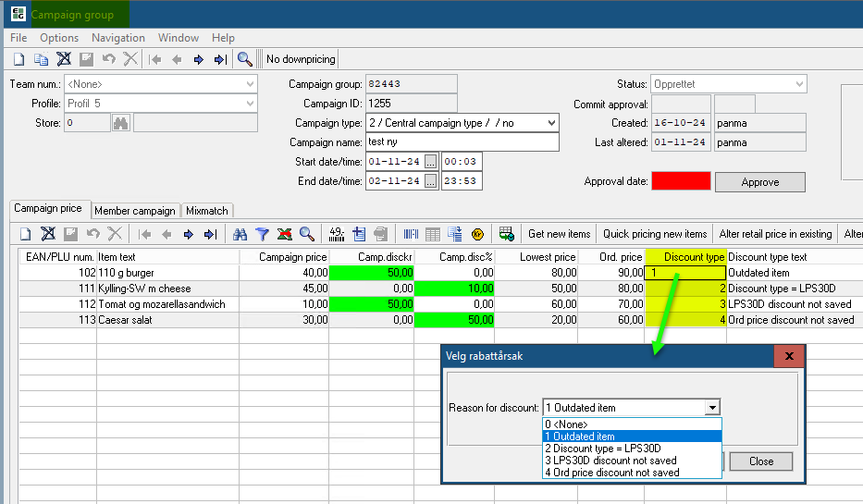Viewport: 863px width, 504px height.
Task: Expand the Team num dropdown
Action: point(250,84)
